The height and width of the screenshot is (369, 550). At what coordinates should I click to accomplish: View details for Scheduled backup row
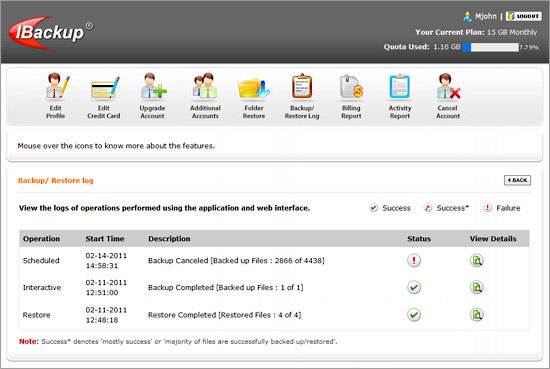(476, 260)
